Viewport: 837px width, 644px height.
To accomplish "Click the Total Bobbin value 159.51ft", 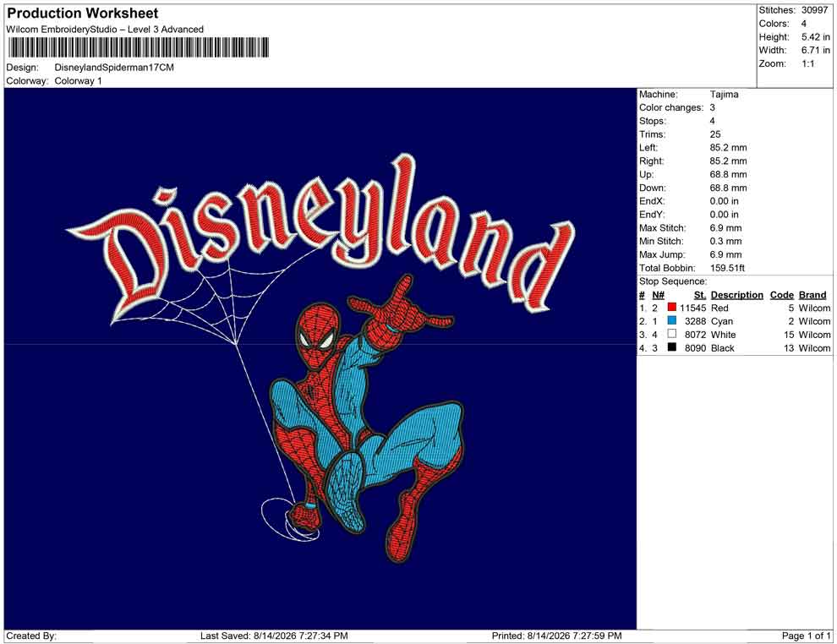I will 727,268.
